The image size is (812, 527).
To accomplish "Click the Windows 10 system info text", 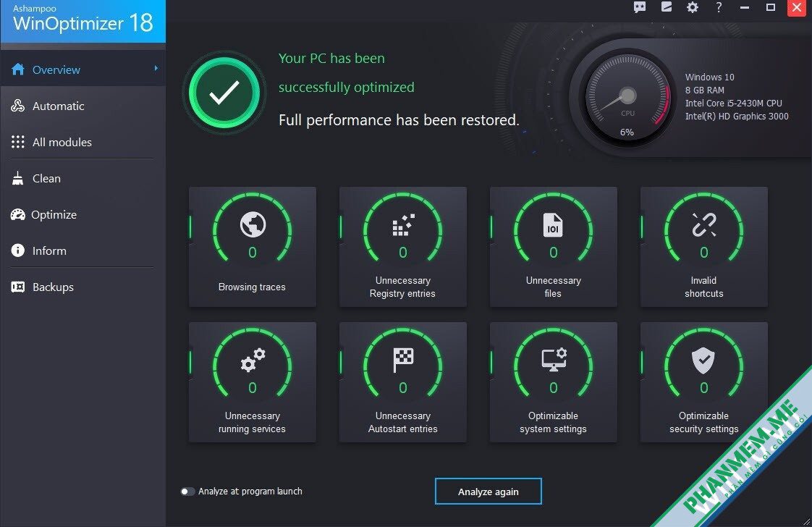I will coord(709,77).
